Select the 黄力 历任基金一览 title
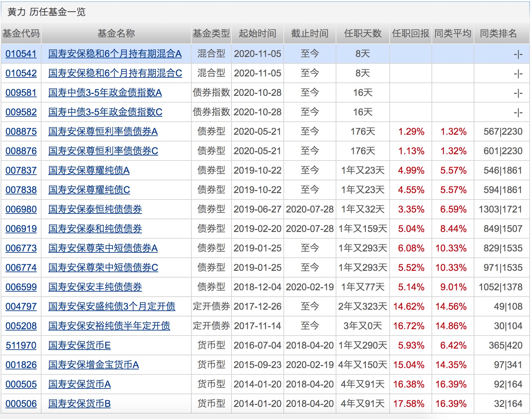Viewport: 532px width, 419px height. (46, 12)
